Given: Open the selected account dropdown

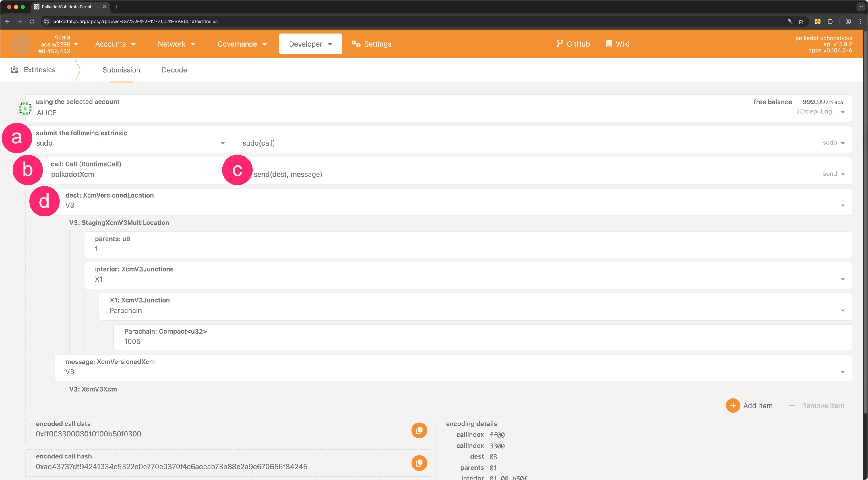Looking at the screenshot, I should 843,112.
